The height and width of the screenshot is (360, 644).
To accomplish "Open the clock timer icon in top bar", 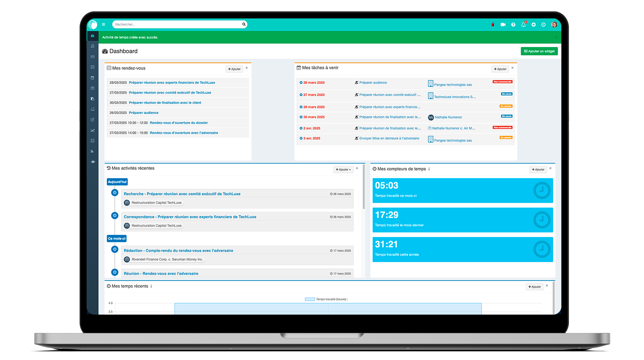I will click(x=543, y=25).
